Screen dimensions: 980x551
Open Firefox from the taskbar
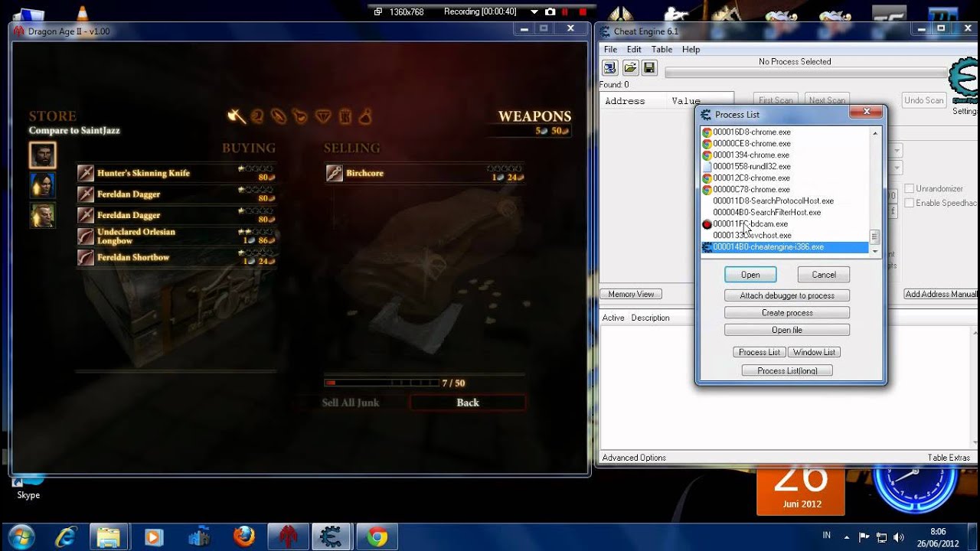point(244,536)
